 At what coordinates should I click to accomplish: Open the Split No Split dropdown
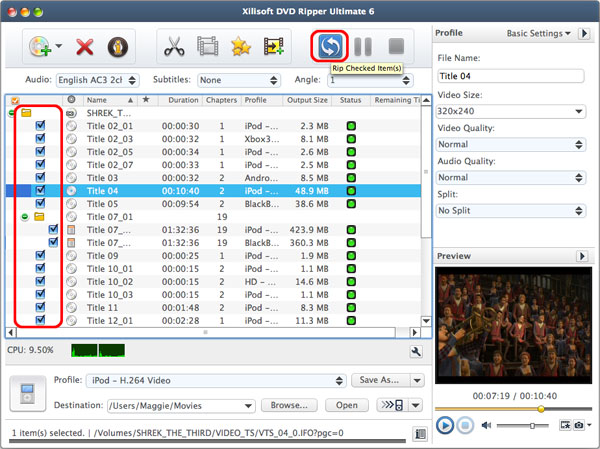[511, 211]
